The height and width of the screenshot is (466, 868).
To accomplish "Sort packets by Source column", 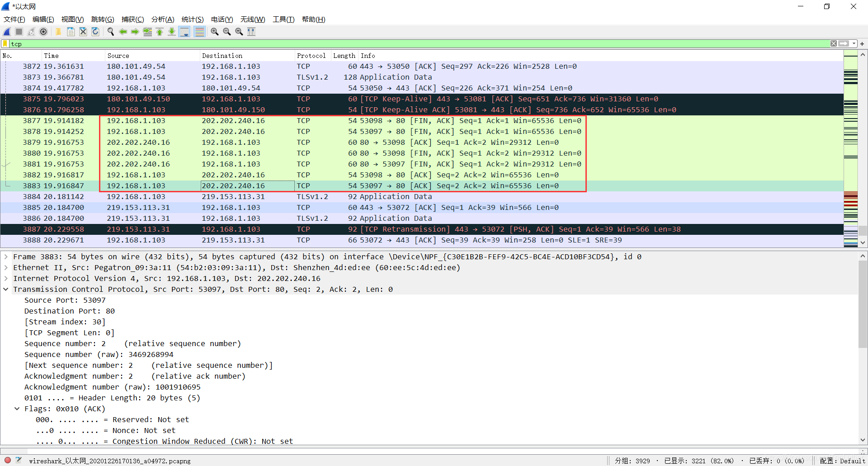I will coord(152,56).
